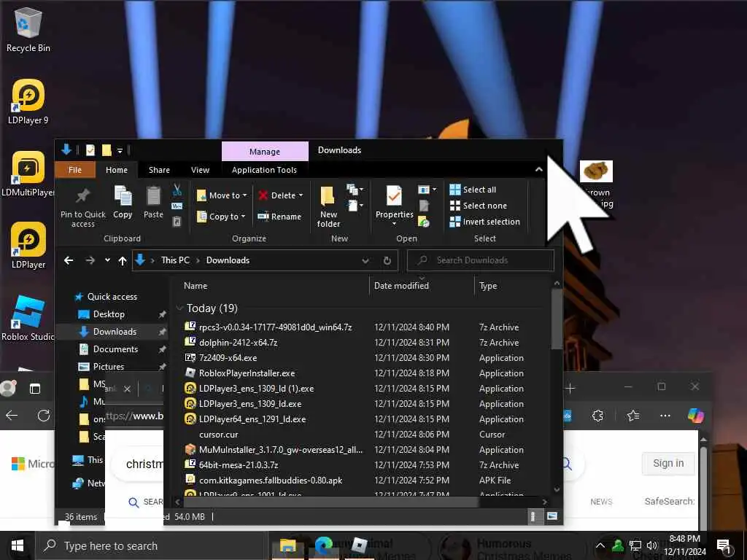Click the Name column header

(x=196, y=286)
